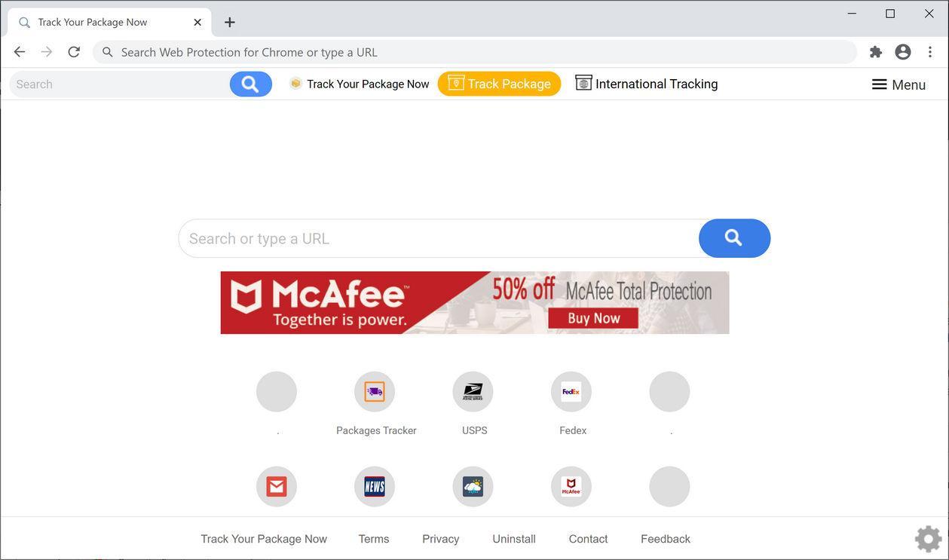
Task: Open the hamburger Menu
Action: 898,84
